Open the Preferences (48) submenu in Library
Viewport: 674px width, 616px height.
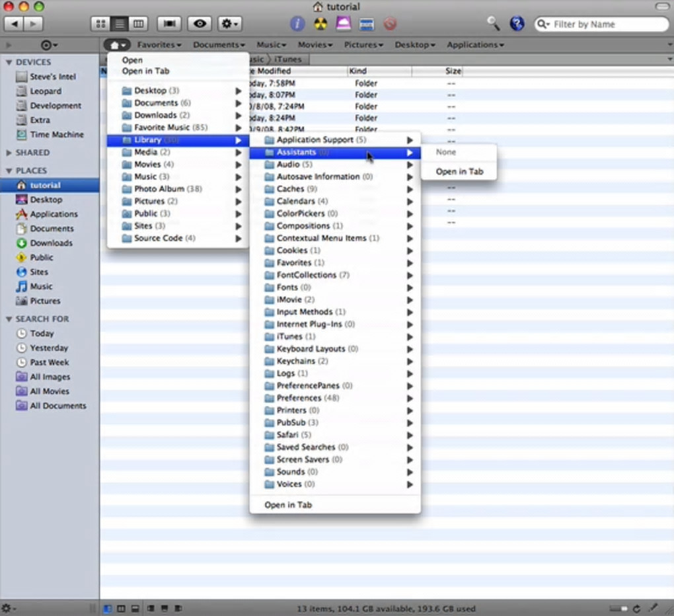click(335, 398)
